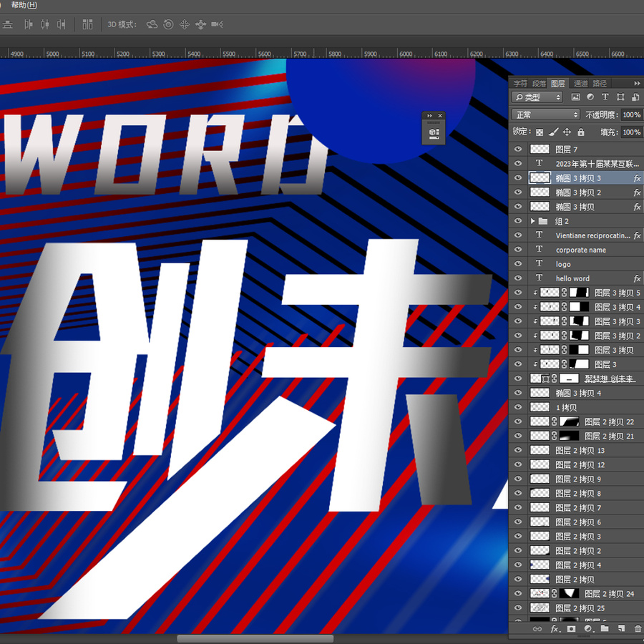Click layer mask thumbnail of 图层 3 拷贝 5

pos(580,293)
